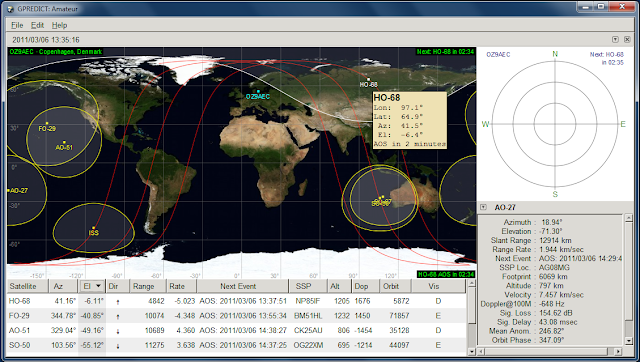Viewport: 640px width, 362px height.
Task: Select the FO-29 row in satellite list
Action: click(x=236, y=315)
